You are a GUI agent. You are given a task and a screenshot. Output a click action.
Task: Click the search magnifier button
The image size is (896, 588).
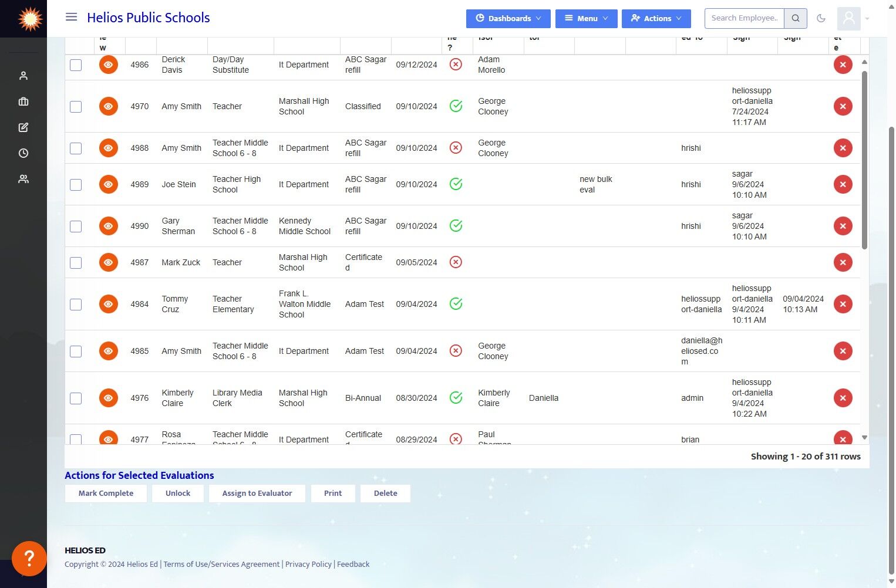[796, 18]
